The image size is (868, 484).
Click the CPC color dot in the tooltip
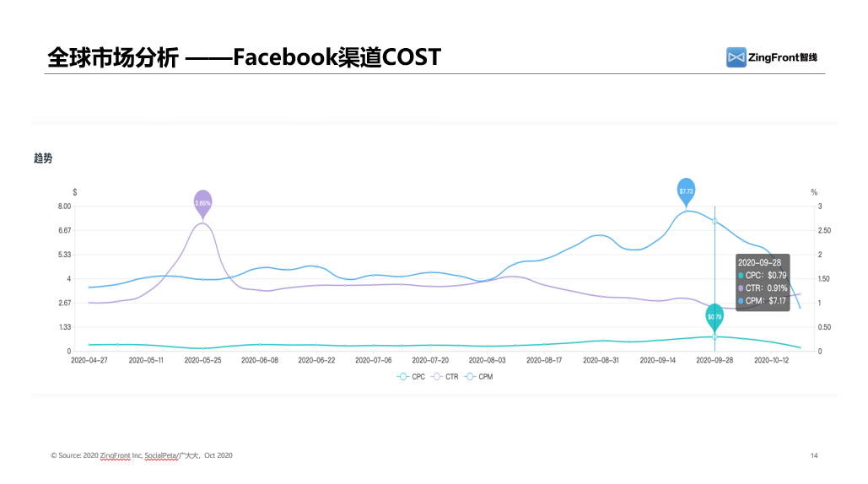click(741, 275)
